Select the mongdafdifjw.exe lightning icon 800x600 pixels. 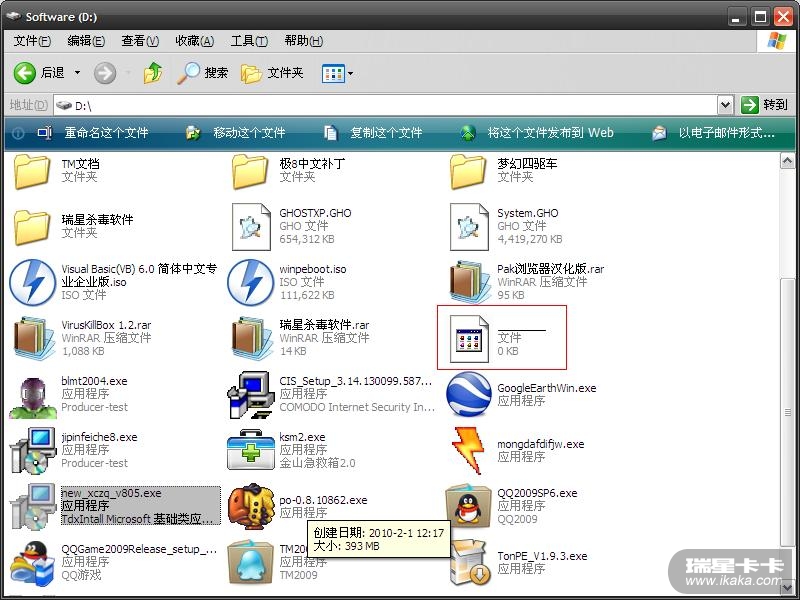click(x=468, y=450)
